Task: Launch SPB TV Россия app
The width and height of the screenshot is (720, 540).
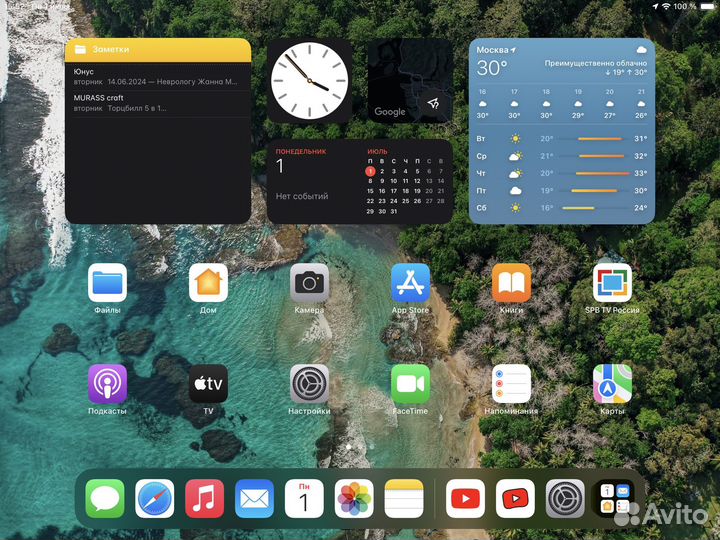Action: [x=612, y=283]
